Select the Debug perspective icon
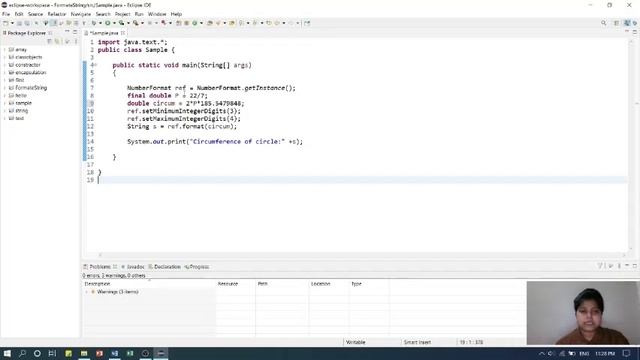640x360 pixels. point(635,23)
